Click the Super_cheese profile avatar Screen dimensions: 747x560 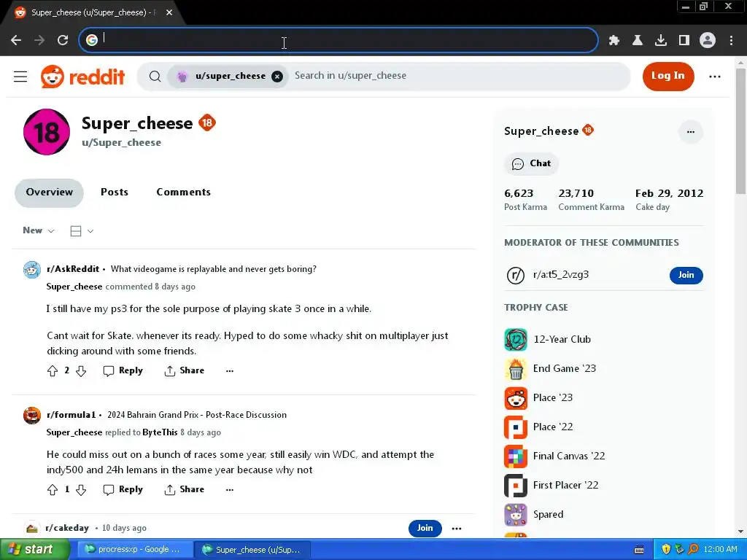[47, 132]
